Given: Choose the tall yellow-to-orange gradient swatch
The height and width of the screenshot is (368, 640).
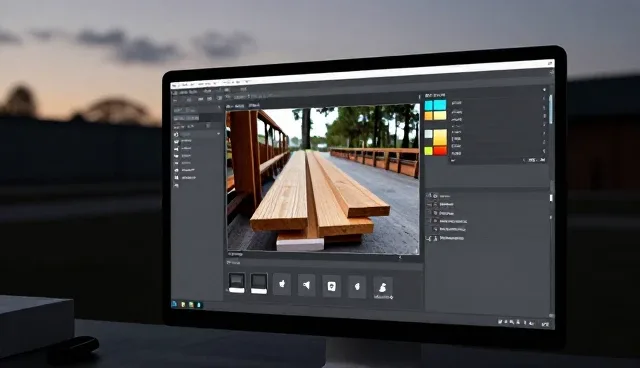Looking at the screenshot, I should 440,137.
